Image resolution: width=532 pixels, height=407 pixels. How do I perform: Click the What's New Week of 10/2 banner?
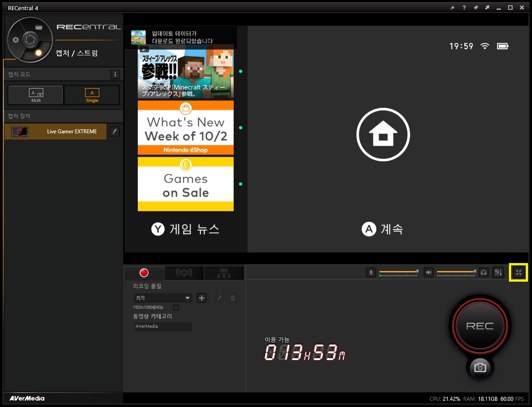tap(186, 128)
